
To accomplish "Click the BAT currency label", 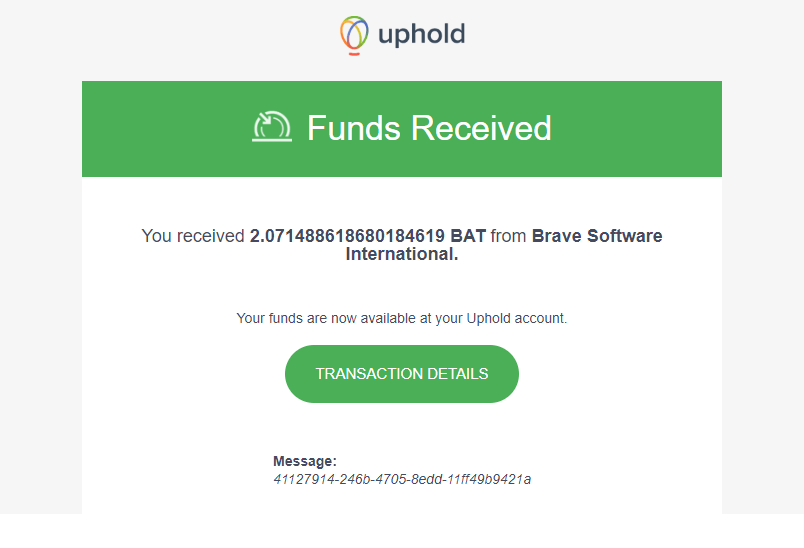I will click(468, 236).
